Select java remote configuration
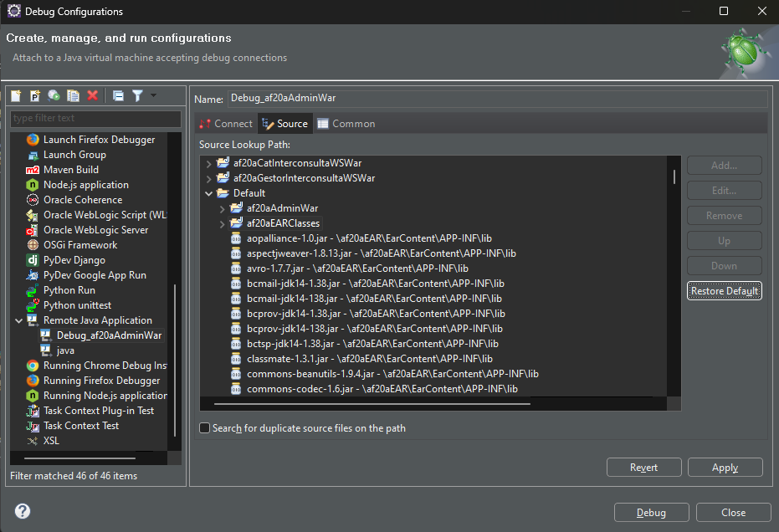 tap(65, 350)
